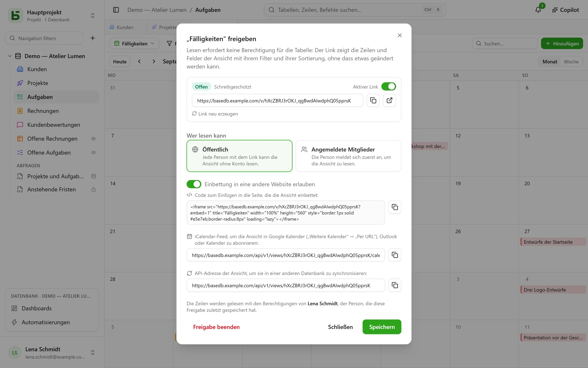The image size is (588, 368).
Task: Open Automatisierungen in sidebar
Action: [x=52, y=322]
